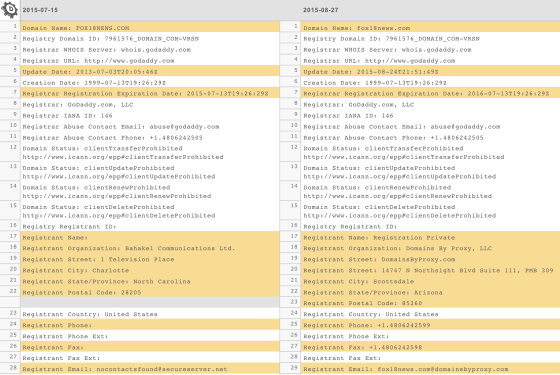Click the gear logo icon in header
Viewport: 560px width, 375px height.
[10, 9]
